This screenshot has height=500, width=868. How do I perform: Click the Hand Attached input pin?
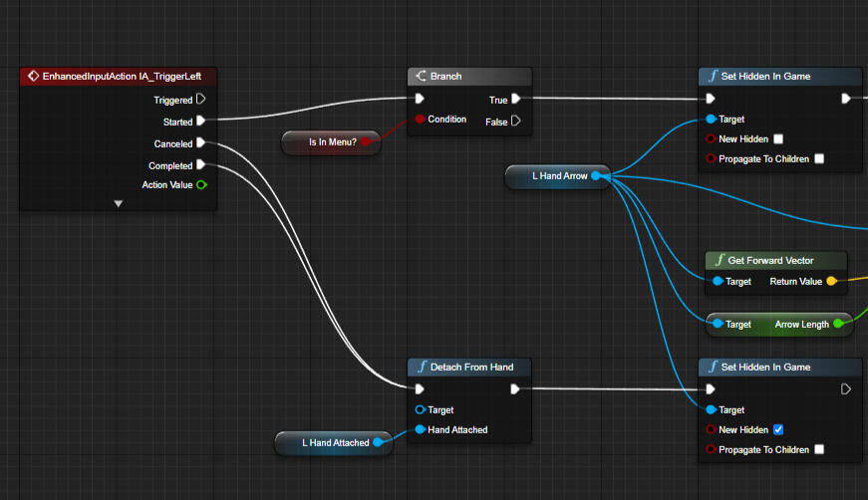pyautogui.click(x=420, y=430)
